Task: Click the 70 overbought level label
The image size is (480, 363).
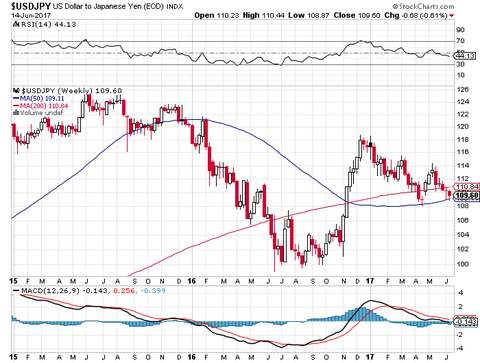Action: pos(461,41)
